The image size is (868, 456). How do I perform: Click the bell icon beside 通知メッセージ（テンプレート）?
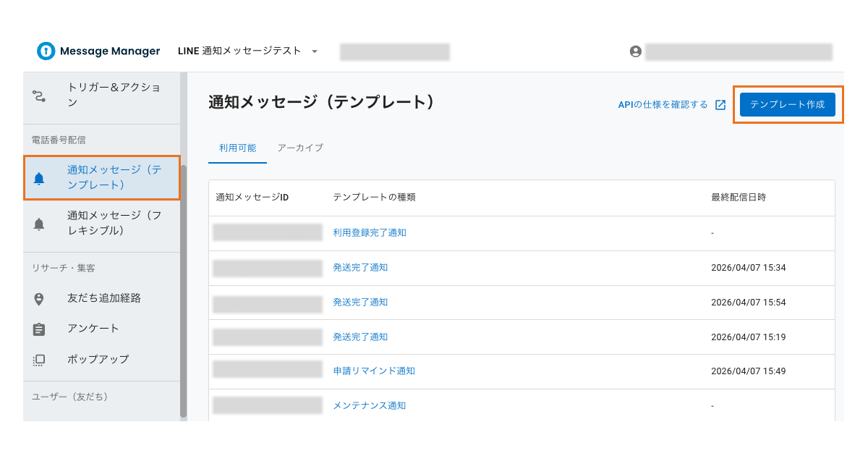(40, 178)
